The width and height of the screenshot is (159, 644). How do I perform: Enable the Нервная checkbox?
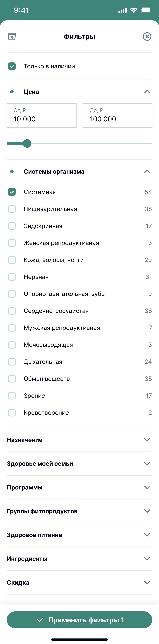(x=12, y=277)
